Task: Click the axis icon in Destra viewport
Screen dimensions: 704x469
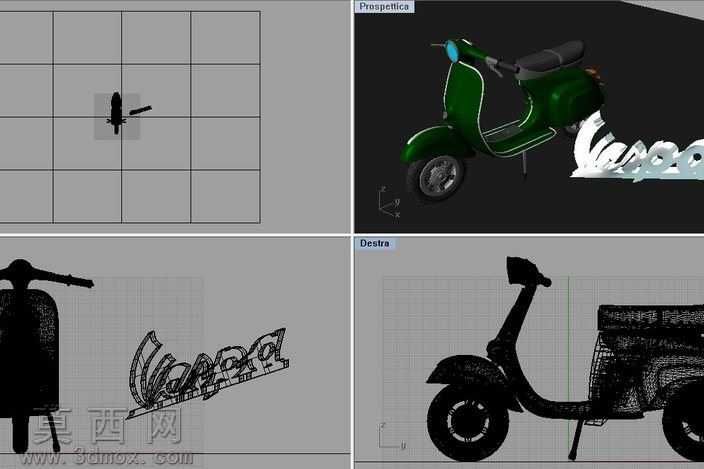Action: click(392, 436)
